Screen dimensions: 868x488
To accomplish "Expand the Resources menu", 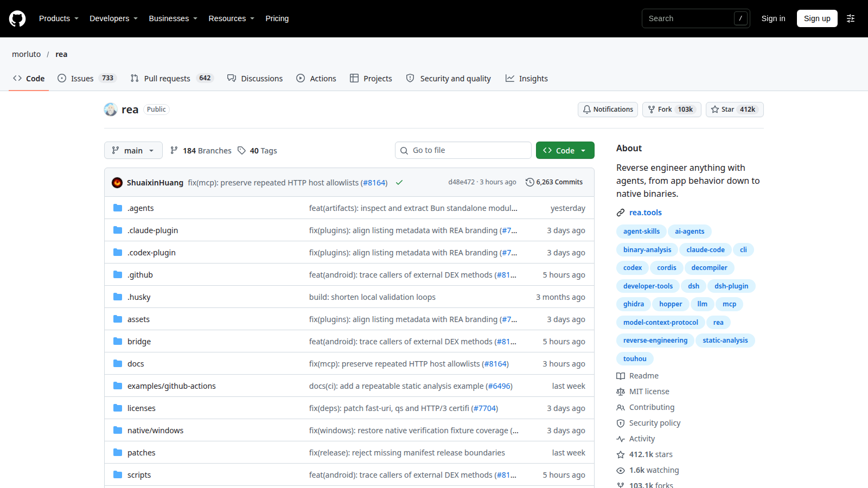I will (x=231, y=18).
